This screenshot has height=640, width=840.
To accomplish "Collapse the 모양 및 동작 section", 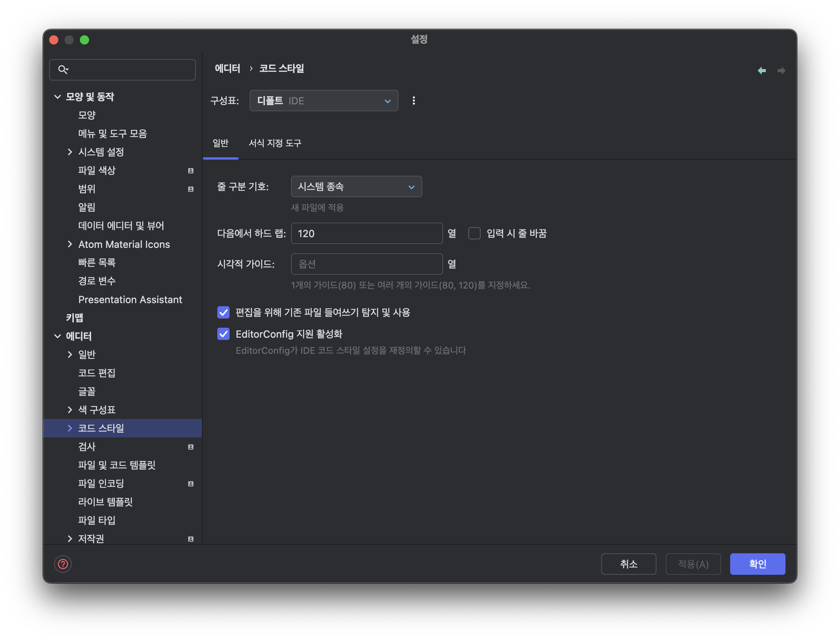I will coord(58,97).
